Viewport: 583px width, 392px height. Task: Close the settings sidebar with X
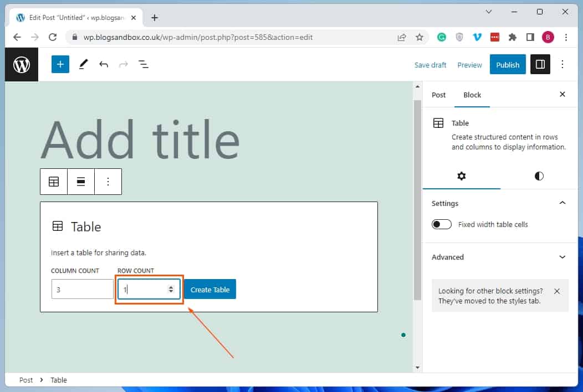click(x=562, y=94)
